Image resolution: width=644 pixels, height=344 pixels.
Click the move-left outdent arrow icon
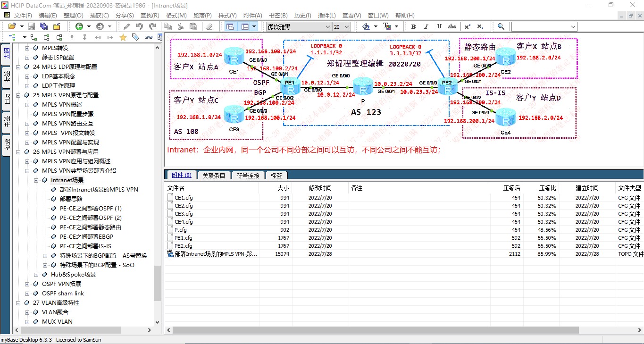(x=97, y=37)
